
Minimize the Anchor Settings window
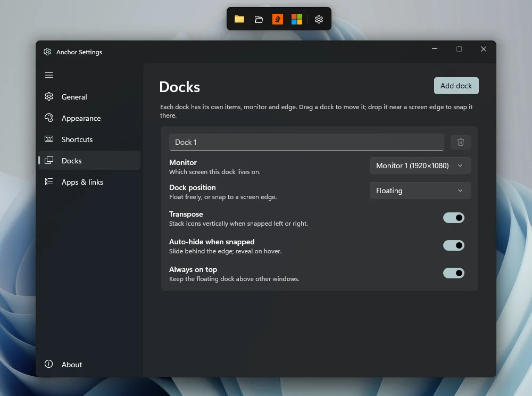pyautogui.click(x=435, y=49)
